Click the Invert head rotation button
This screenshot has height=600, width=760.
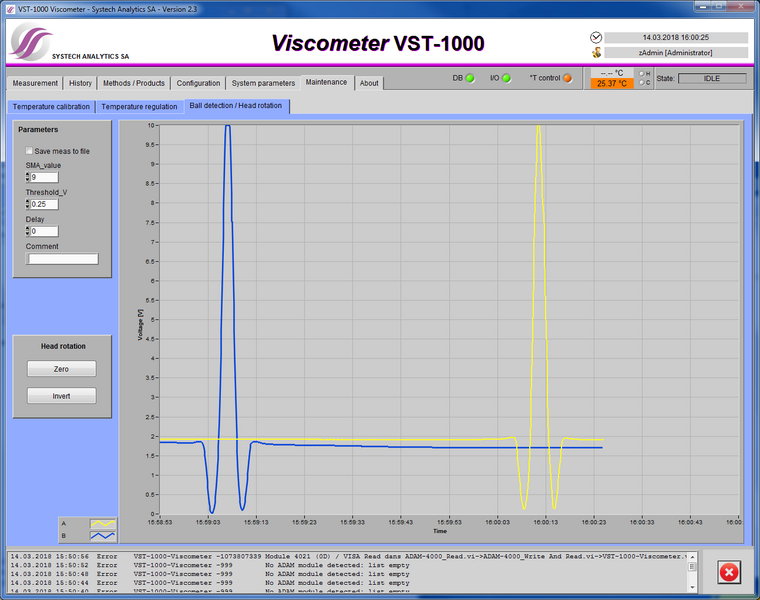(x=62, y=396)
